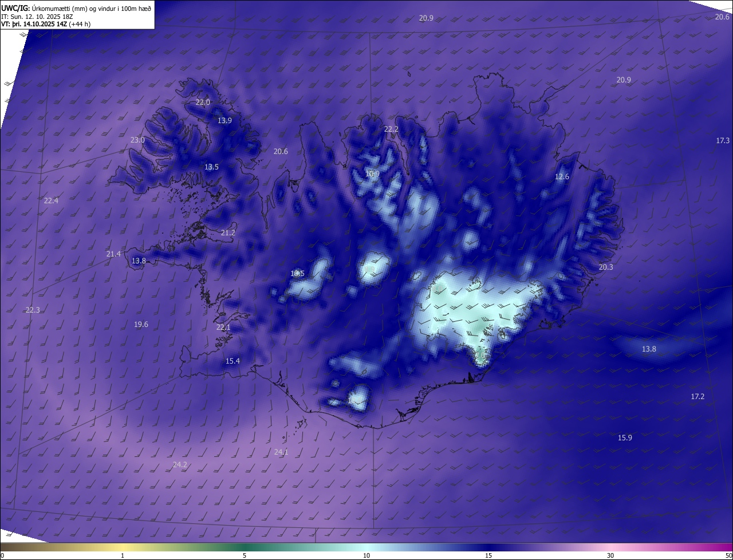Select the 16.9 wind value label

click(x=372, y=174)
